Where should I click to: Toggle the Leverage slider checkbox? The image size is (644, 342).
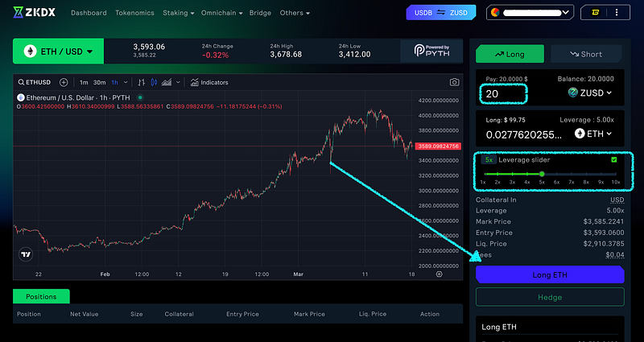(x=614, y=159)
